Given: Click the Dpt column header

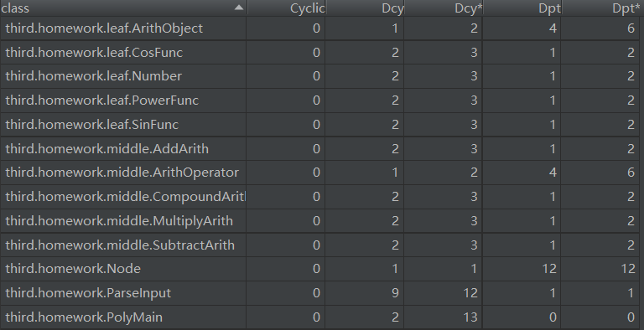Looking at the screenshot, I should (x=522, y=8).
